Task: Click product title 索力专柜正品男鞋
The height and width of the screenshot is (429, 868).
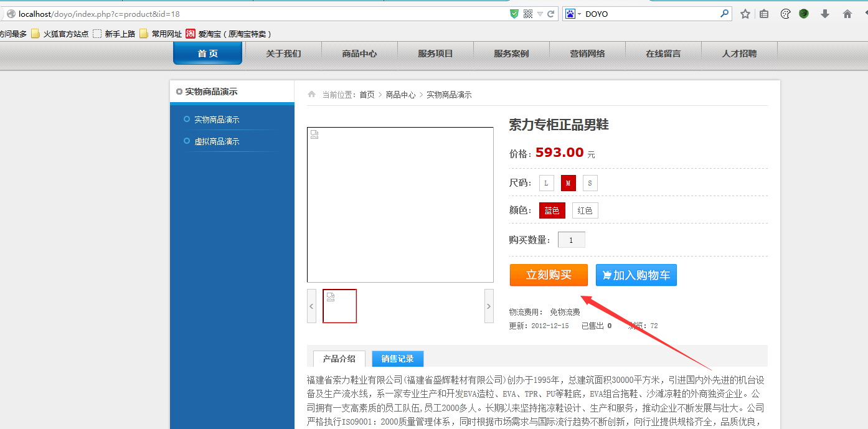Action: [559, 125]
